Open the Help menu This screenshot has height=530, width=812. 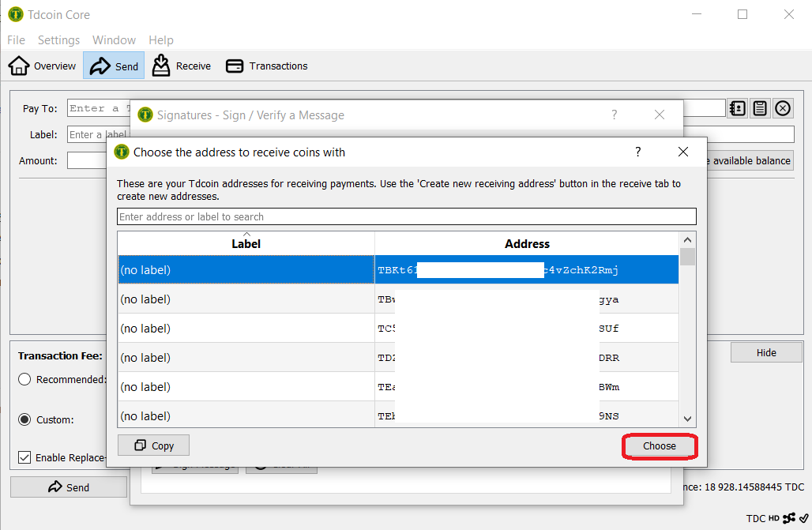point(160,40)
